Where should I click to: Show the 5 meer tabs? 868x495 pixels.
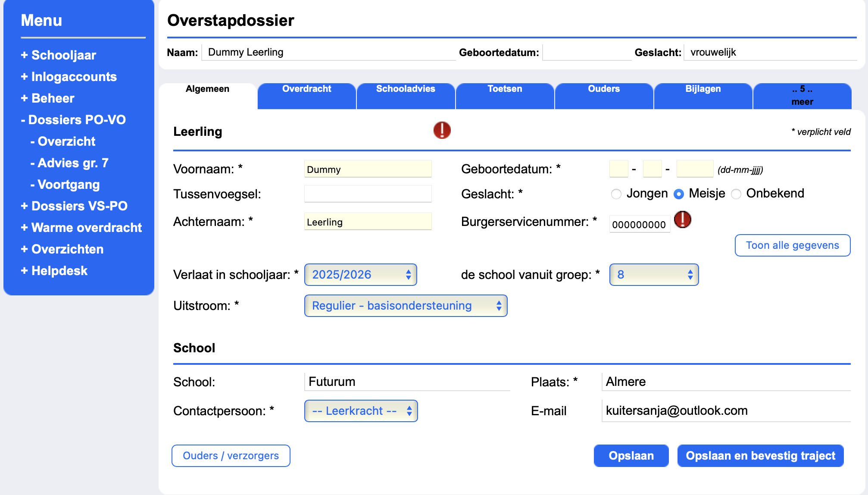tap(802, 95)
